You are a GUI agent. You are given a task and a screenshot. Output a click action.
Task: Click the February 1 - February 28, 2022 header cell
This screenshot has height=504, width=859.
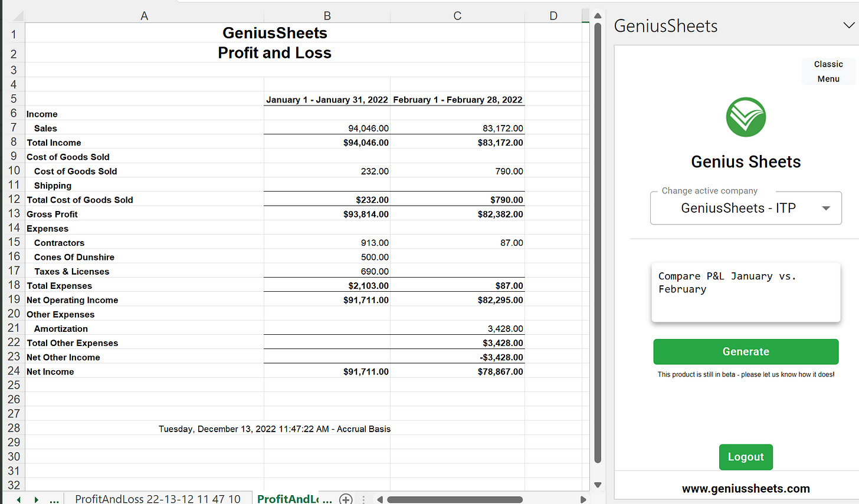457,99
